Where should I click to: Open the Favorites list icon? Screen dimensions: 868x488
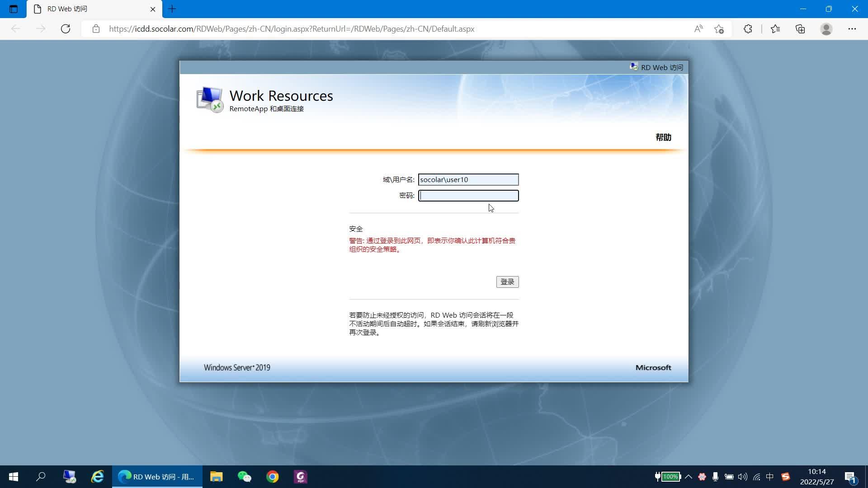point(776,28)
